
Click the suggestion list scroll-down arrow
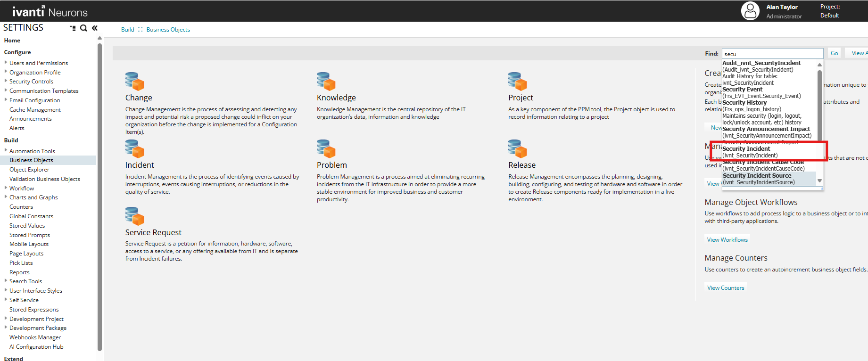point(819,181)
